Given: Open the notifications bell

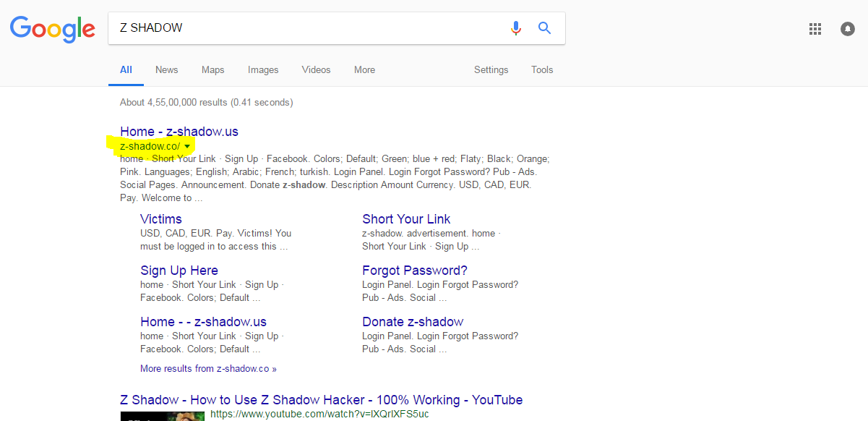Looking at the screenshot, I should pyautogui.click(x=848, y=29).
